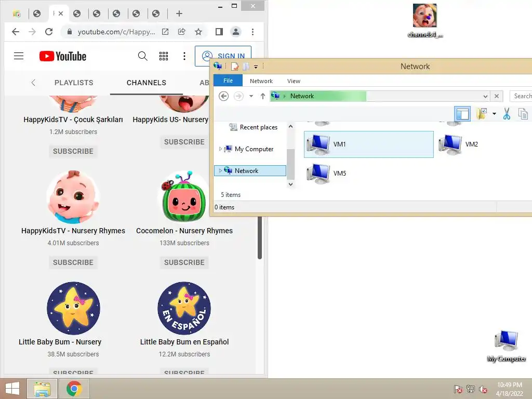Open the View ribbon tab in Explorer
The width and height of the screenshot is (532, 399).
click(x=294, y=81)
